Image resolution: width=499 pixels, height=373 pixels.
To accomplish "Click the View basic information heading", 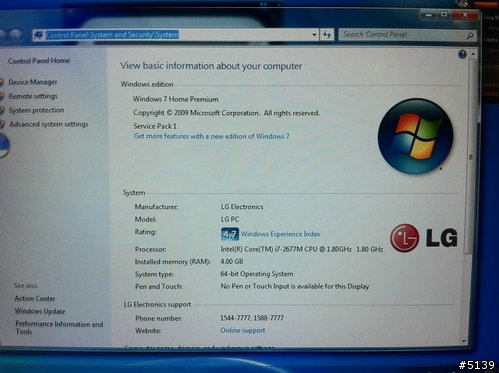I will (211, 66).
